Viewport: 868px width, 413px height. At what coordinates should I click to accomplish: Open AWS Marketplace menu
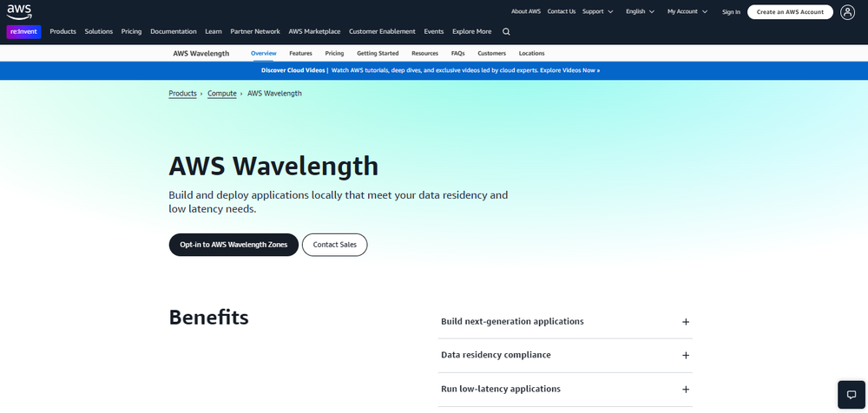(314, 31)
